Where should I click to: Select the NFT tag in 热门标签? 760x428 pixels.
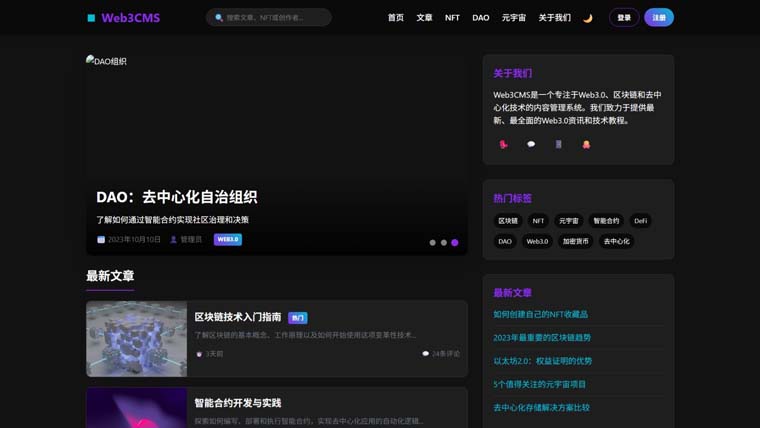coord(538,221)
